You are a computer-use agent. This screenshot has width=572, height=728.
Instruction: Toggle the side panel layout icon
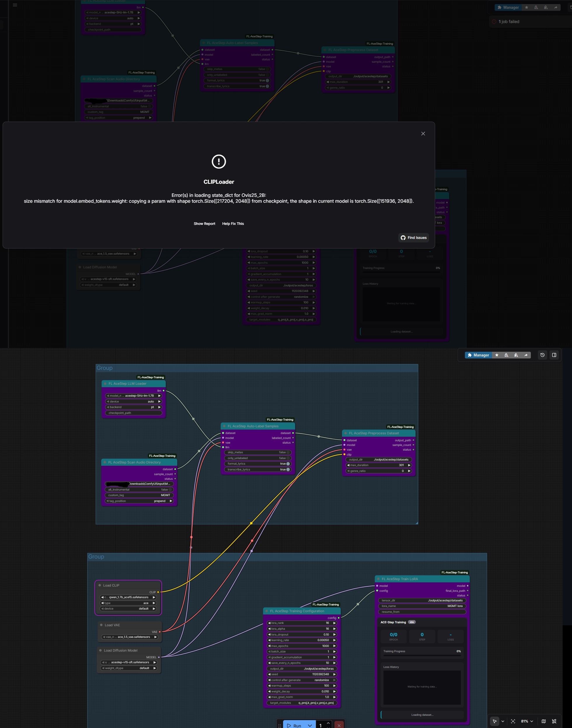554,355
